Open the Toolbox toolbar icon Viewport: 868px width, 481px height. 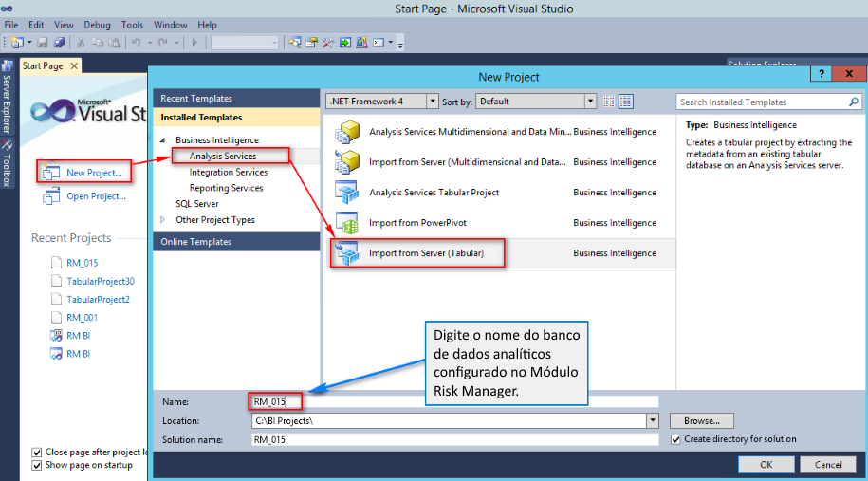pos(327,43)
